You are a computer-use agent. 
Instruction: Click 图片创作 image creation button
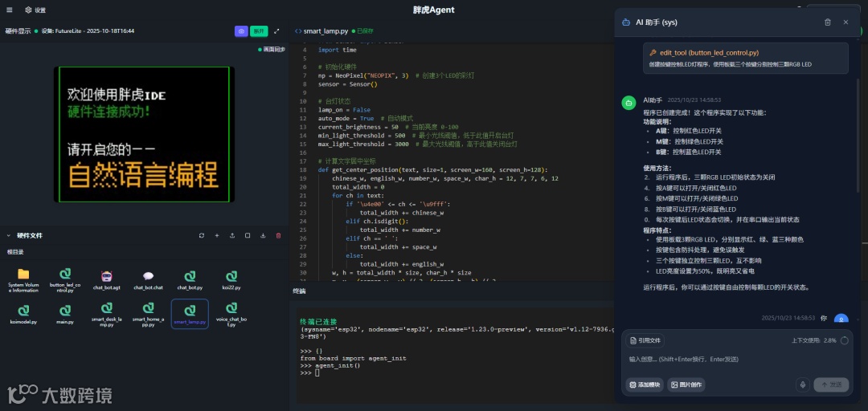coord(686,385)
